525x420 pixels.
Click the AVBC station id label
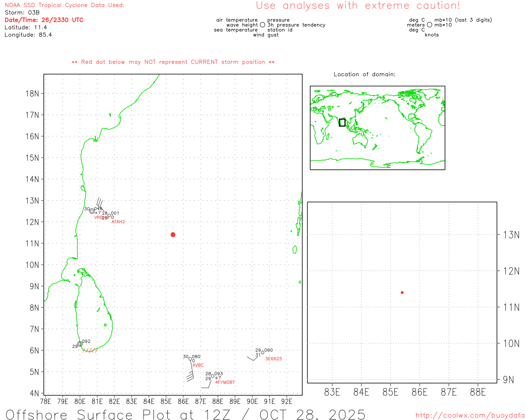pyautogui.click(x=198, y=365)
